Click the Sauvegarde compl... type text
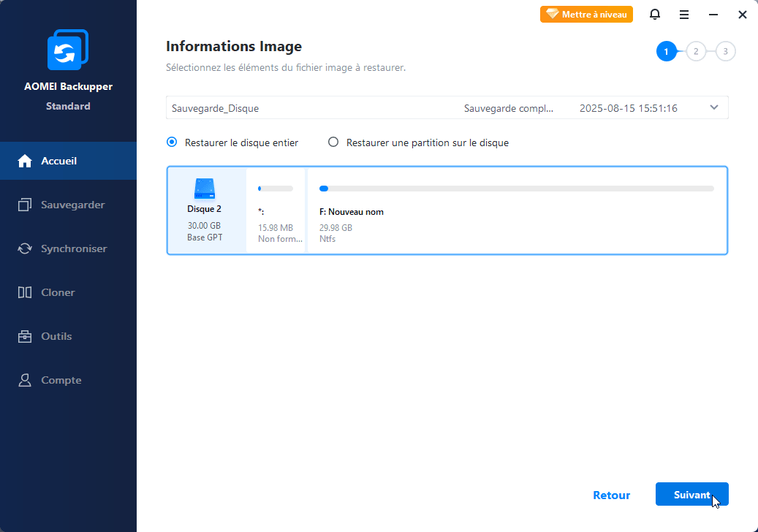This screenshot has height=532, width=758. pos(509,108)
